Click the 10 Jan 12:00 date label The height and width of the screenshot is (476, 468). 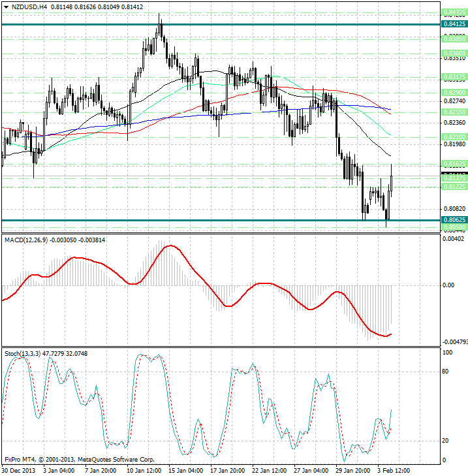pyautogui.click(x=144, y=471)
